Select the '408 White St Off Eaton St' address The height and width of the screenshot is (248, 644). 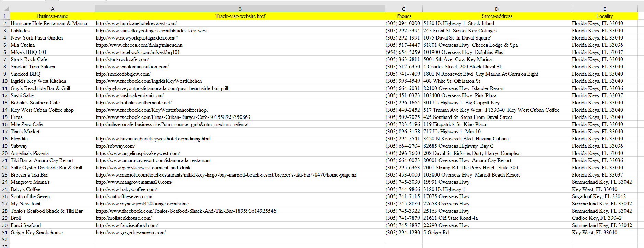click(x=497, y=81)
